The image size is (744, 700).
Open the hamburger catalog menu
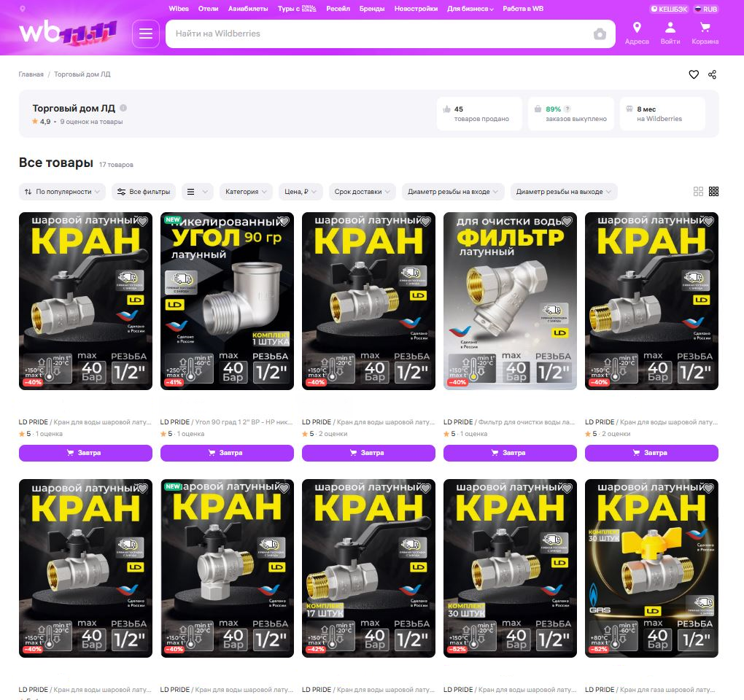tap(146, 34)
